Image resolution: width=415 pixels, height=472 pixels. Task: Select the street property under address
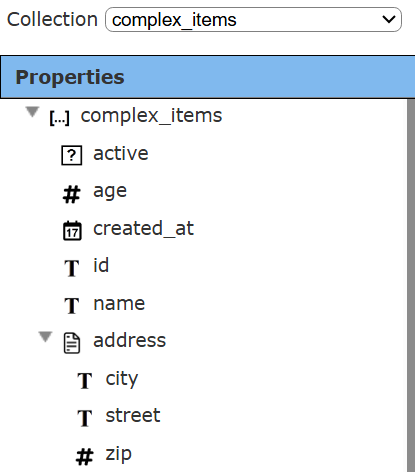[x=133, y=416]
